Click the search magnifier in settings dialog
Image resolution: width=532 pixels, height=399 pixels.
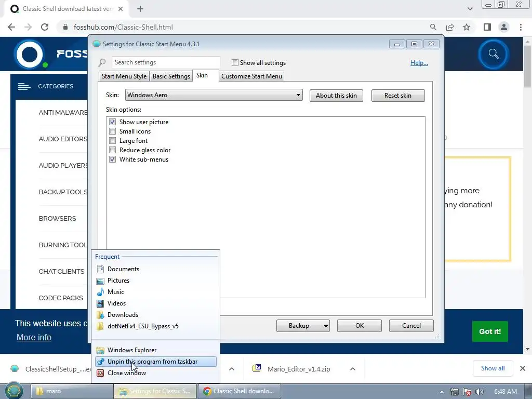[102, 63]
